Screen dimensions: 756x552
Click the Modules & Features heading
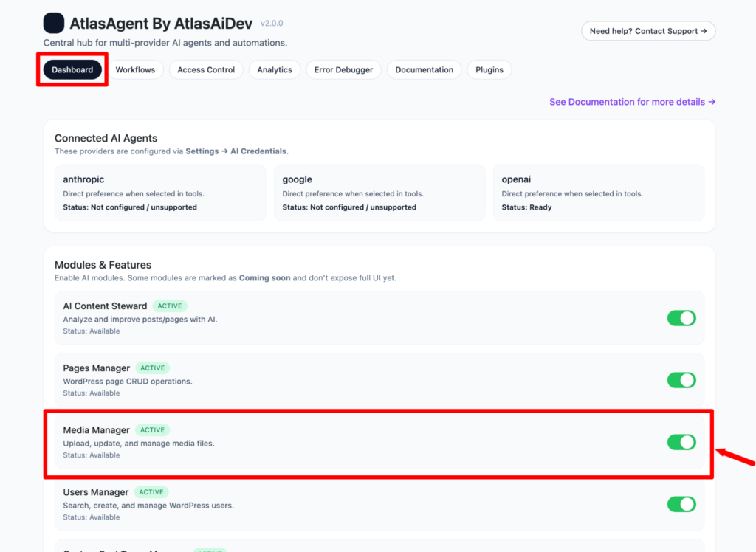tap(103, 265)
